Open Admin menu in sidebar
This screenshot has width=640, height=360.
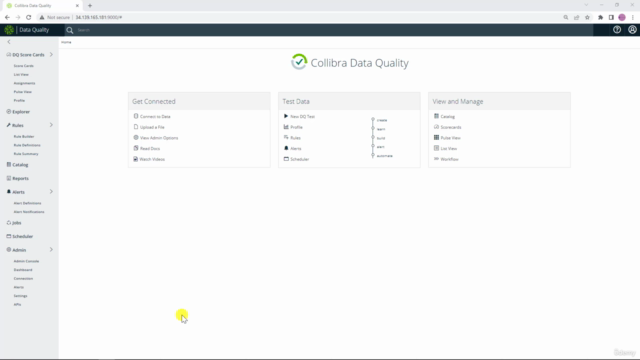tap(16, 250)
